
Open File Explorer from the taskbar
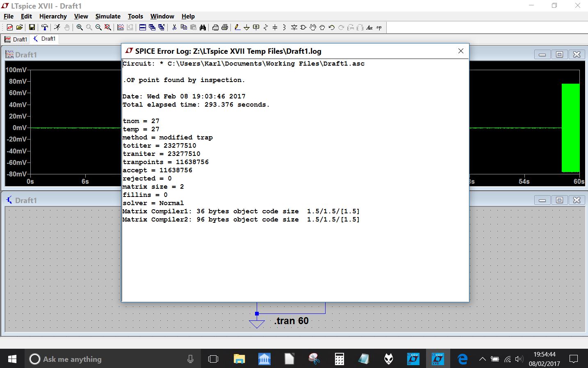pos(239,359)
